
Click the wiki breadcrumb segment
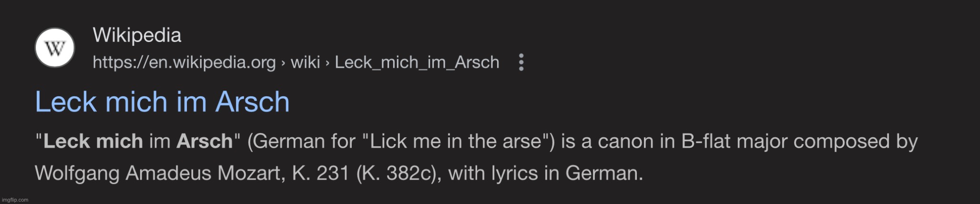[305, 62]
